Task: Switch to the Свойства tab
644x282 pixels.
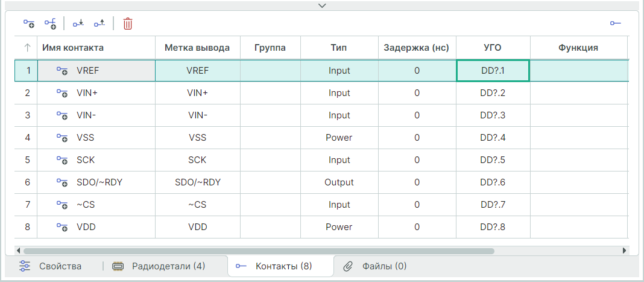Action: pyautogui.click(x=51, y=266)
